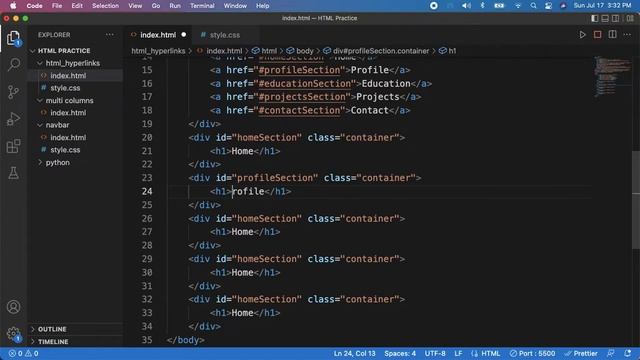
Task: Follow #contactSection href link
Action: (300, 111)
